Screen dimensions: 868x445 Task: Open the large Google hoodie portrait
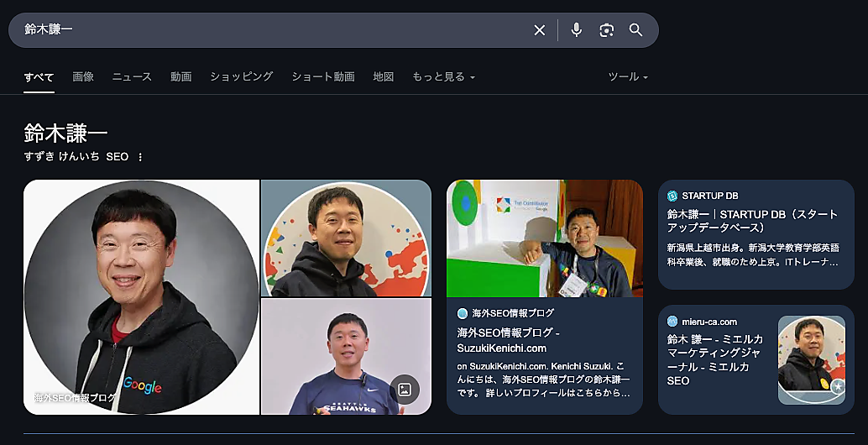point(141,297)
